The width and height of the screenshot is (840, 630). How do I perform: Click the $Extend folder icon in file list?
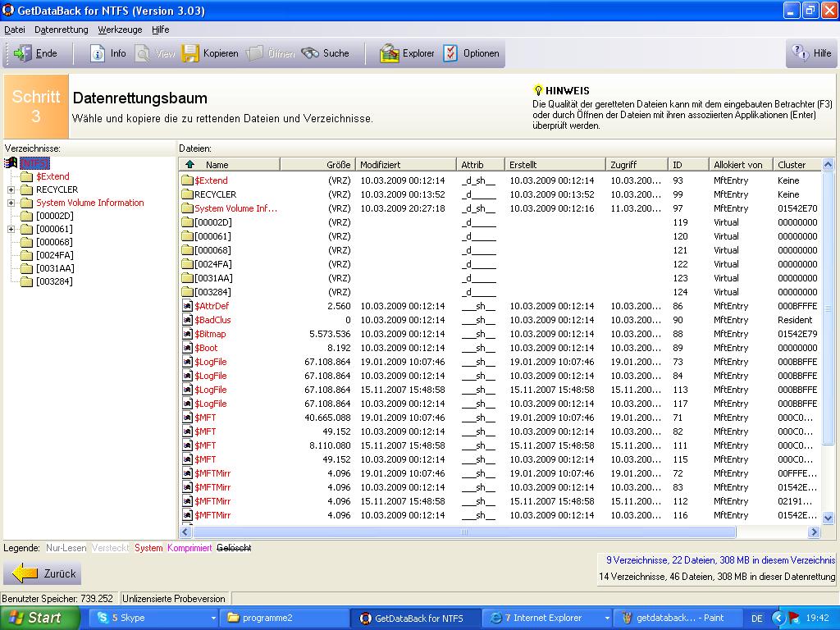pos(187,180)
